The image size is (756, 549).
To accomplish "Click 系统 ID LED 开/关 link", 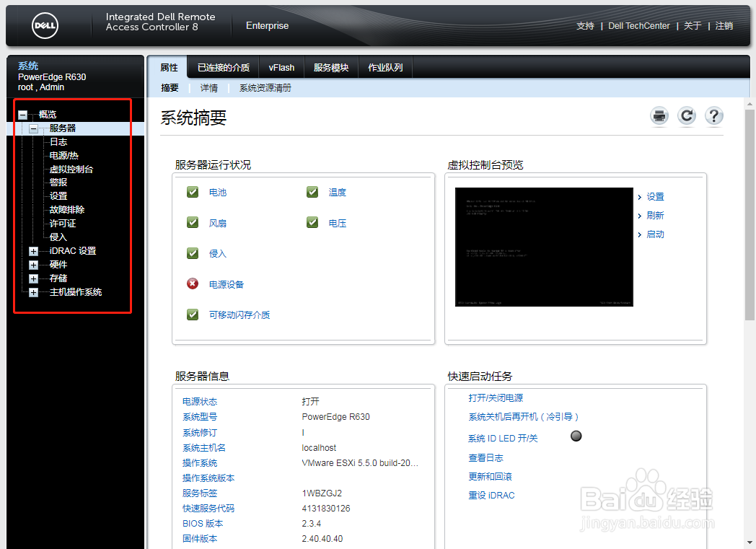I will (x=503, y=438).
